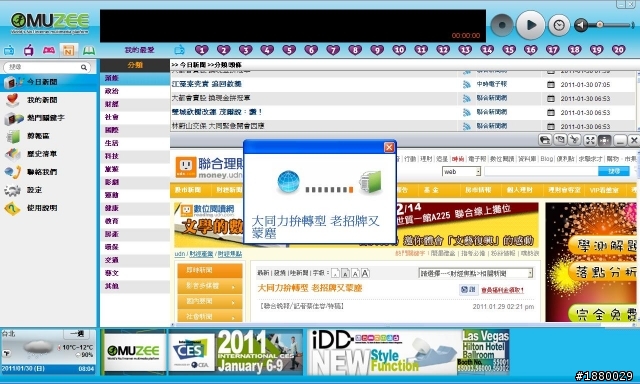
Task: Click news list vertical scrollbar
Action: click(x=638, y=101)
